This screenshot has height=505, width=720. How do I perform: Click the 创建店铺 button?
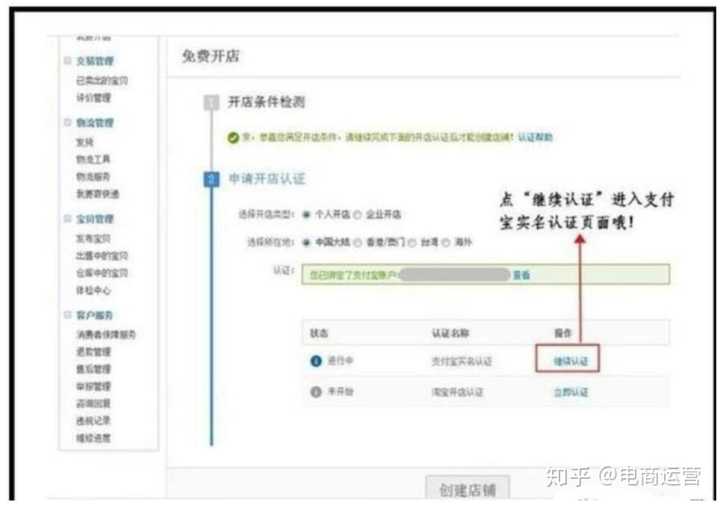pyautogui.click(x=467, y=489)
